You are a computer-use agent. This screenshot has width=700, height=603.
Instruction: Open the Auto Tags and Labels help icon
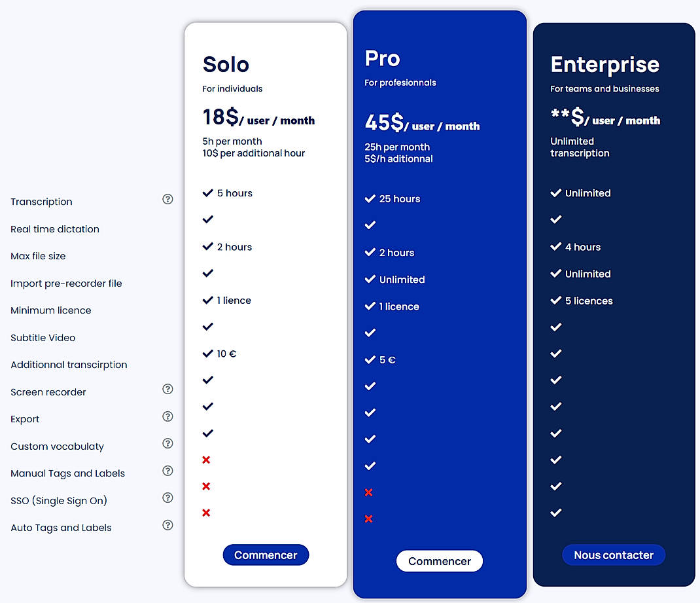coord(167,525)
